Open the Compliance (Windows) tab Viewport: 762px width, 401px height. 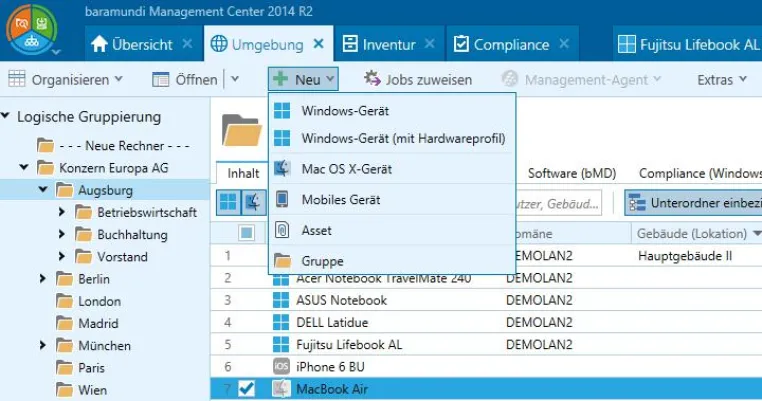(x=700, y=174)
